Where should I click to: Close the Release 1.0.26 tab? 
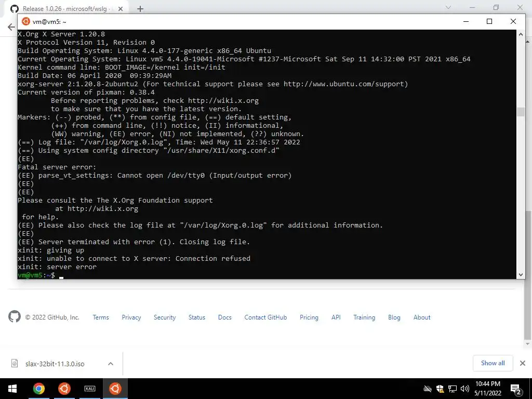121,9
